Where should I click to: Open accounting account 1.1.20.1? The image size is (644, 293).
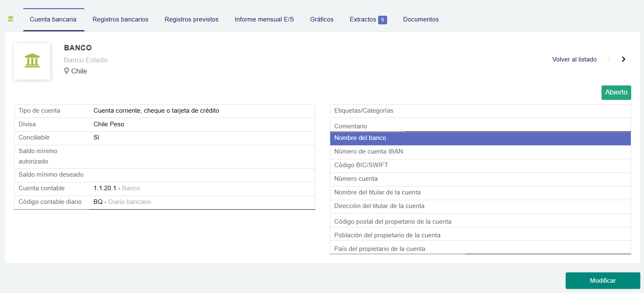point(103,188)
